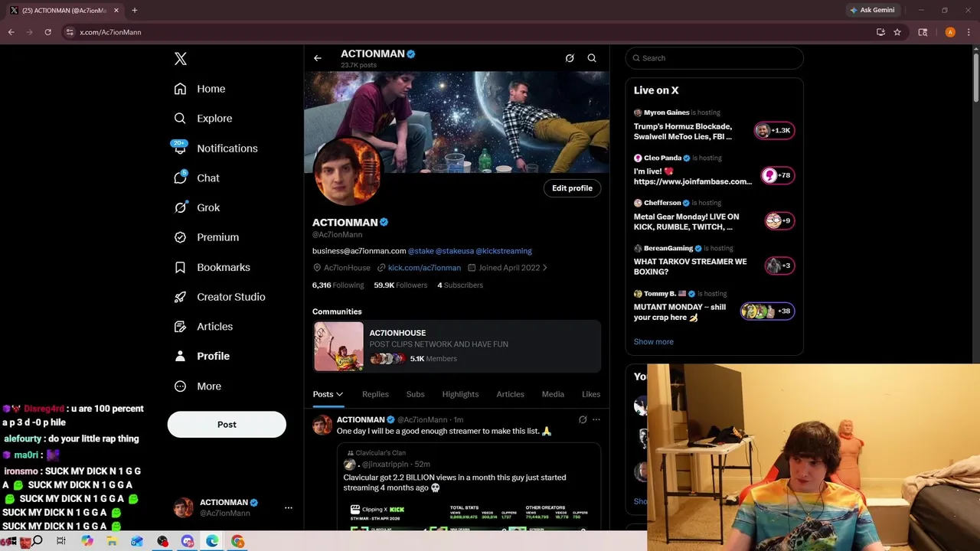Viewport: 980px width, 551px height.
Task: Open account menu dots next to ACTIONMAN
Action: click(289, 507)
